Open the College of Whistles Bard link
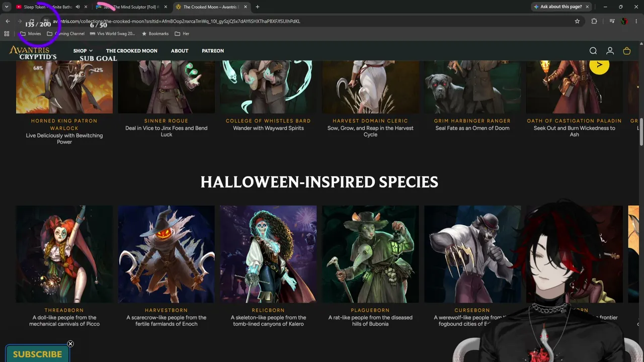The image size is (644, 362). (x=268, y=121)
